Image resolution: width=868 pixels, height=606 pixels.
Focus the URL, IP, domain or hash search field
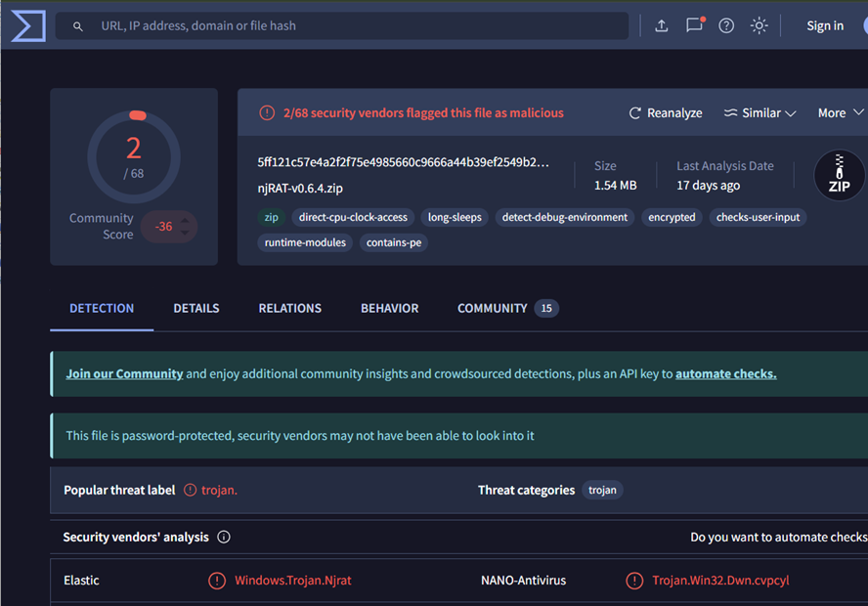[x=341, y=26]
